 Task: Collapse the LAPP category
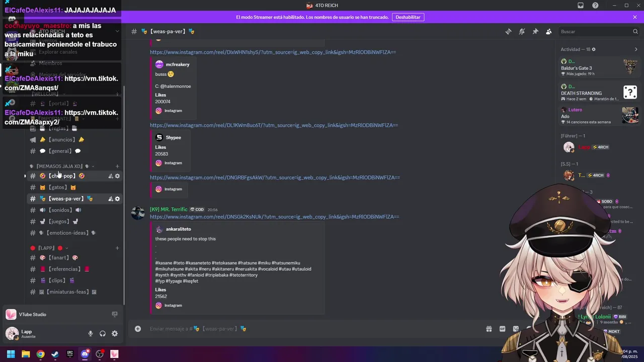tap(49, 248)
